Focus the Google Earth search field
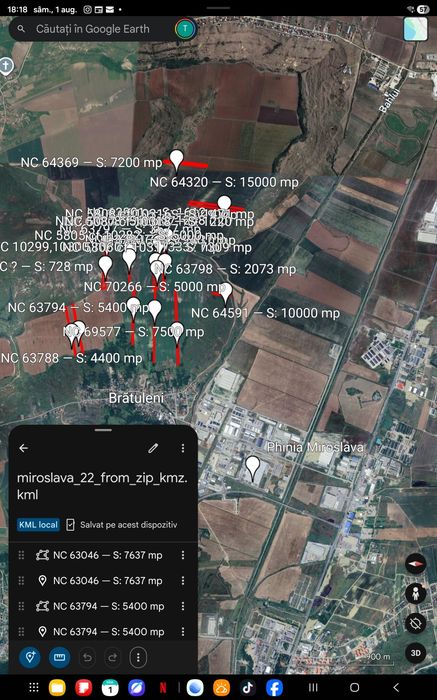The height and width of the screenshot is (700, 437). [92, 29]
